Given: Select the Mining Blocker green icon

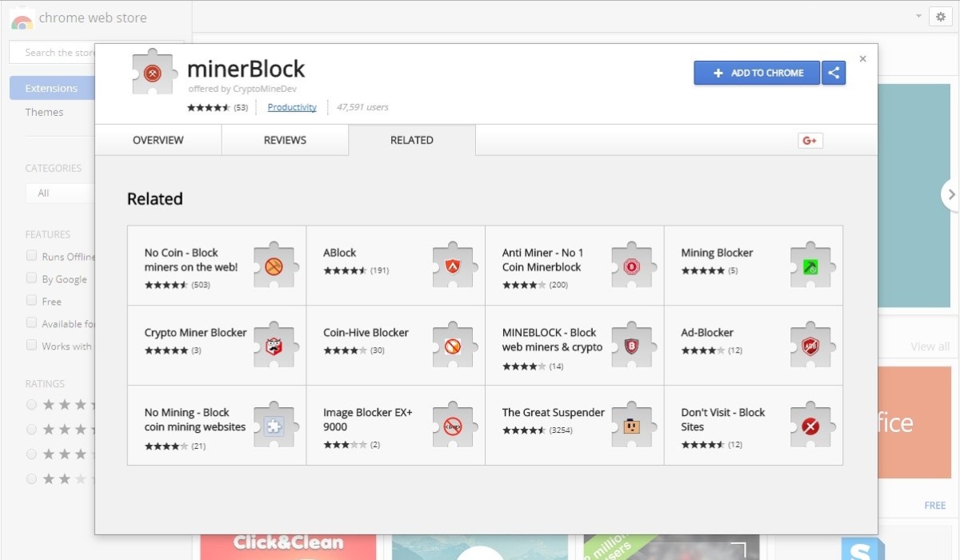Looking at the screenshot, I should click(x=811, y=266).
